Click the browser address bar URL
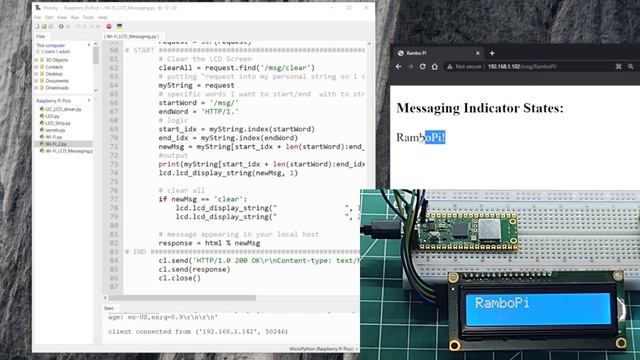 (522, 67)
